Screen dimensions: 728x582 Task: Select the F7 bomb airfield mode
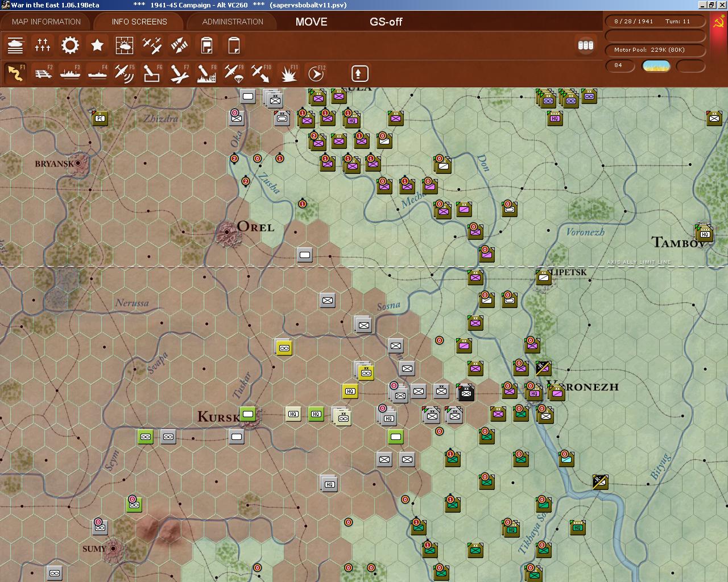(179, 73)
